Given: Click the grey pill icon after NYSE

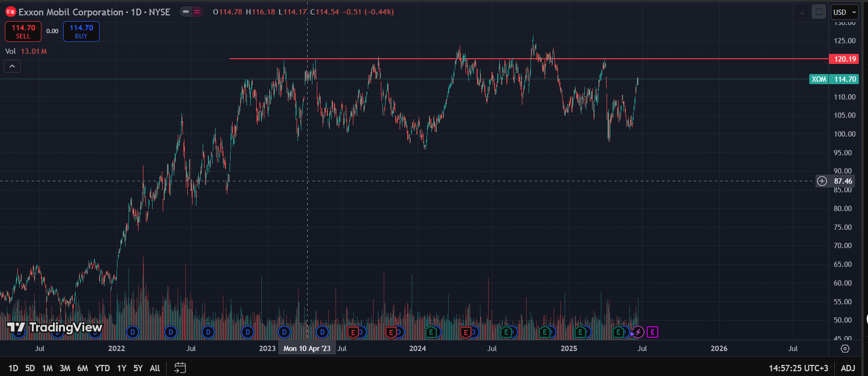Looking at the screenshot, I should click(x=186, y=12).
